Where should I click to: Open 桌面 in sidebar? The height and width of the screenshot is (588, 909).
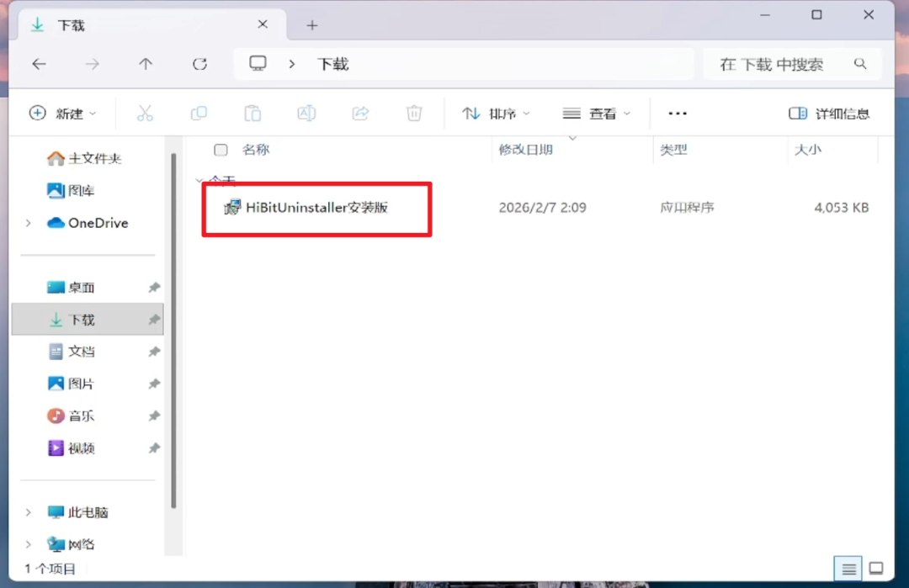(70, 288)
